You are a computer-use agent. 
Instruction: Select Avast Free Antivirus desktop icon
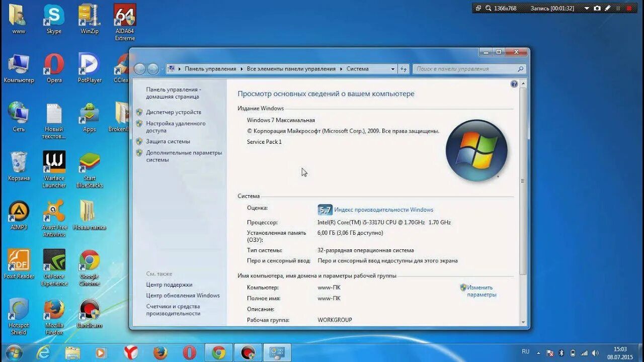(x=54, y=219)
